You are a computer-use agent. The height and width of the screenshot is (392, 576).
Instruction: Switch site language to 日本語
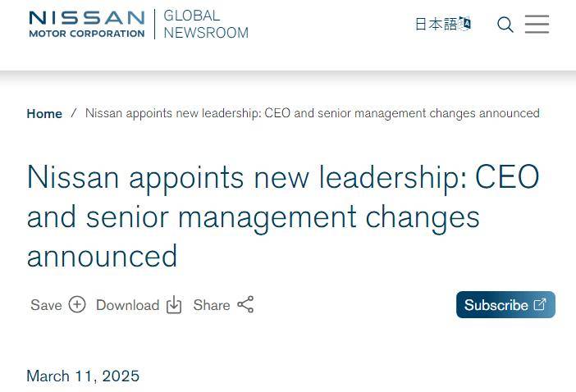(x=436, y=25)
